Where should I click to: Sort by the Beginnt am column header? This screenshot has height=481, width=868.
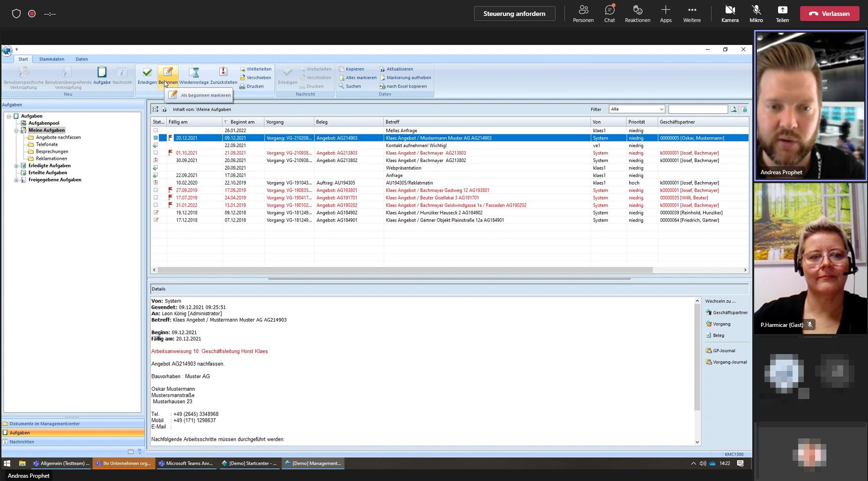[x=243, y=122]
